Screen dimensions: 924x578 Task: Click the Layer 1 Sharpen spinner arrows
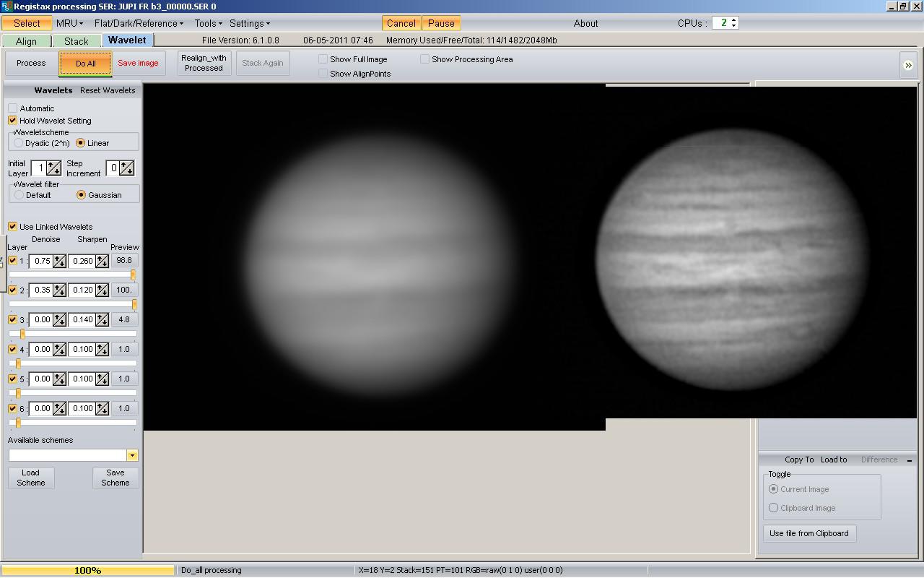coord(102,261)
